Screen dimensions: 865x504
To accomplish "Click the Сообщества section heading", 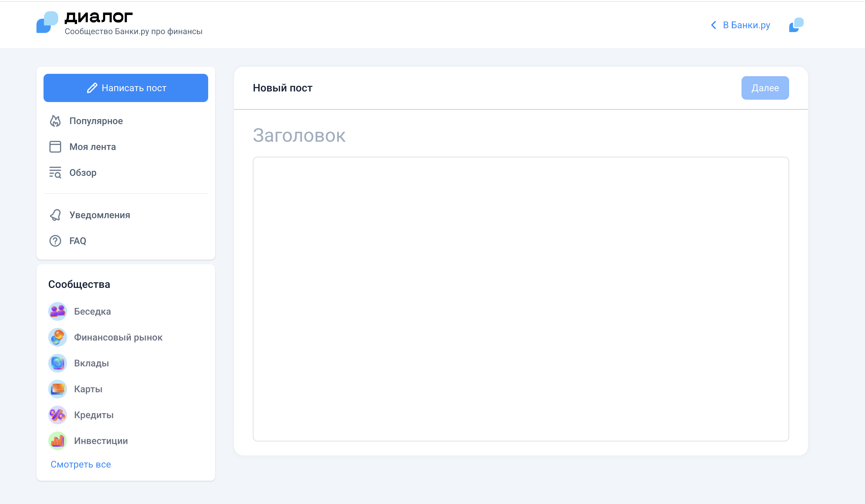I will click(x=79, y=284).
